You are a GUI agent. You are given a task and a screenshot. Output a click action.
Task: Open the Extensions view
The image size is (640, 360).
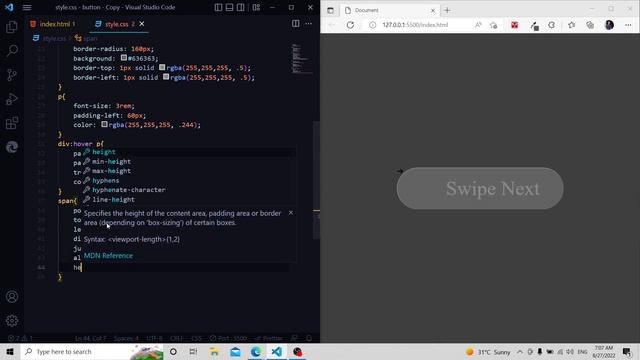point(12,123)
